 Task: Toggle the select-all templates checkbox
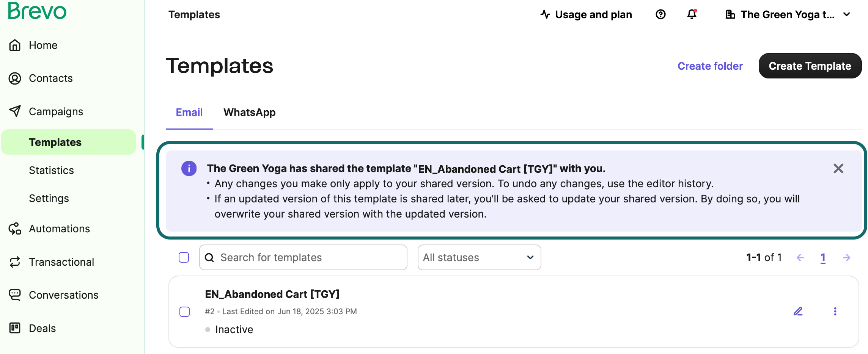184,258
